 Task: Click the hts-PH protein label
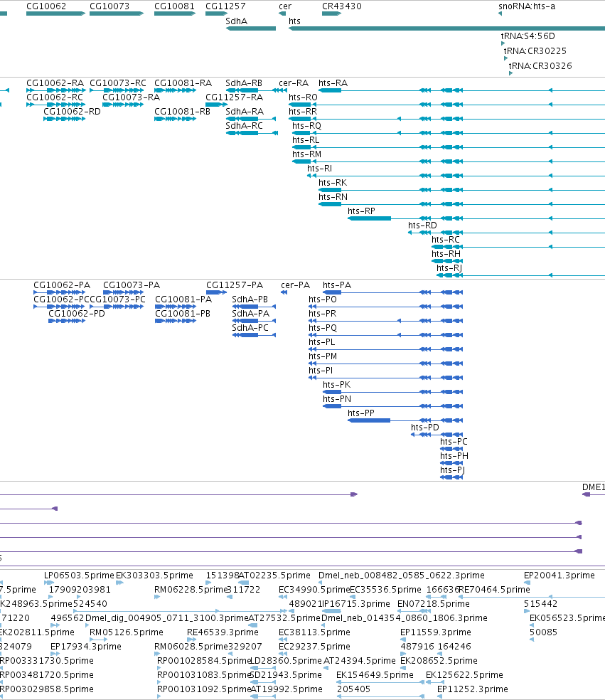pos(454,456)
